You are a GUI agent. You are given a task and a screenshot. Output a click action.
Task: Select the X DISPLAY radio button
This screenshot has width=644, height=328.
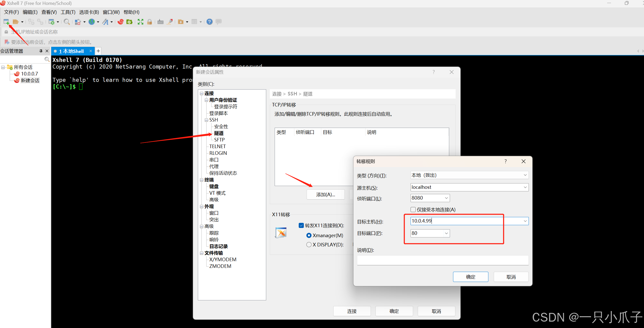pos(309,245)
